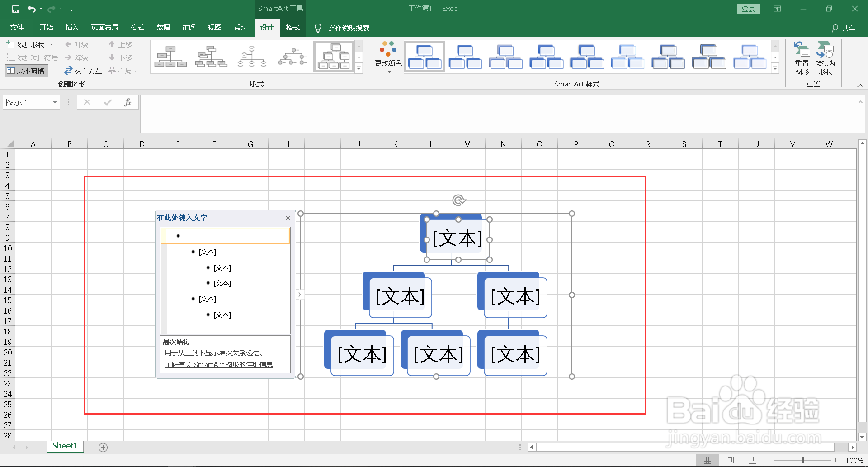Click the vertical scrollbar down arrow

tap(862, 437)
